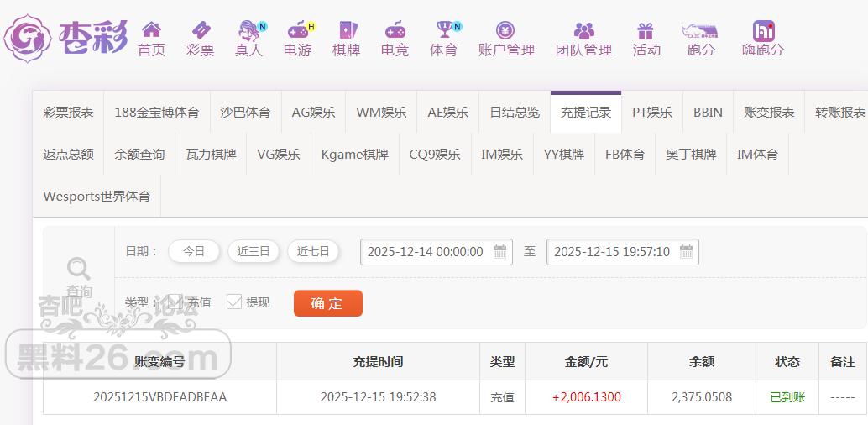Open the 电游 gamepad icon
The height and width of the screenshot is (425, 868).
[x=297, y=30]
